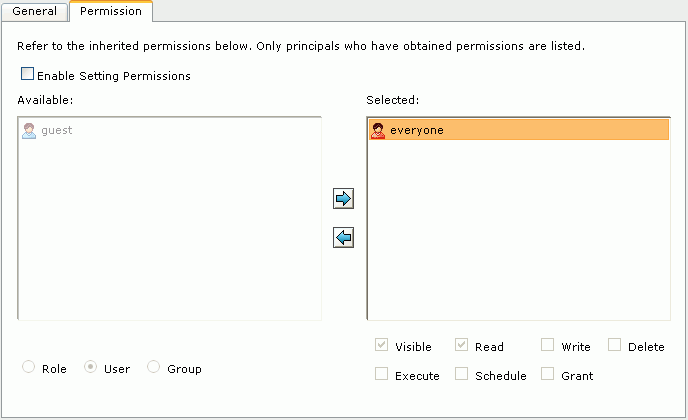Check the Execute permission box
Screen dimensions: 688x420
(381, 374)
